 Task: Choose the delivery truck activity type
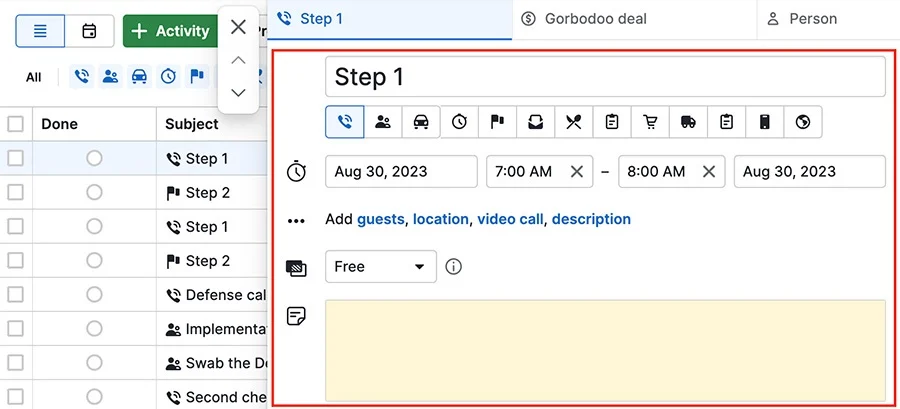pos(688,122)
